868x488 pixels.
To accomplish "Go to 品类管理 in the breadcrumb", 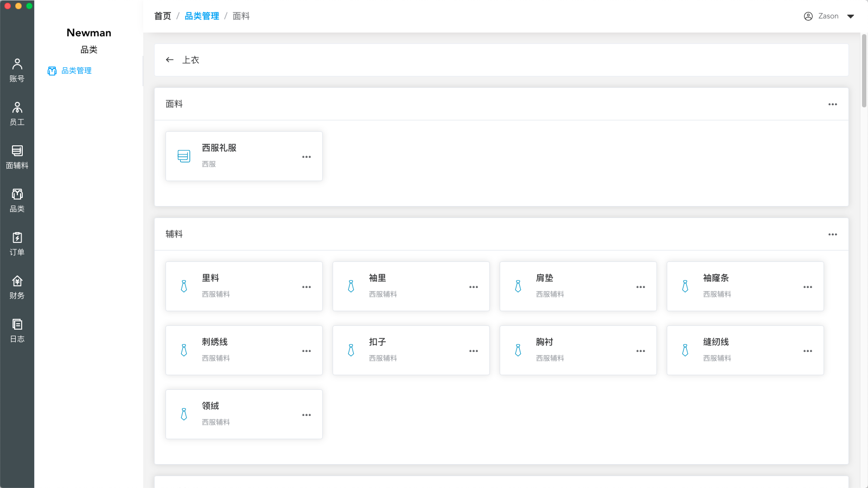I will (x=202, y=16).
